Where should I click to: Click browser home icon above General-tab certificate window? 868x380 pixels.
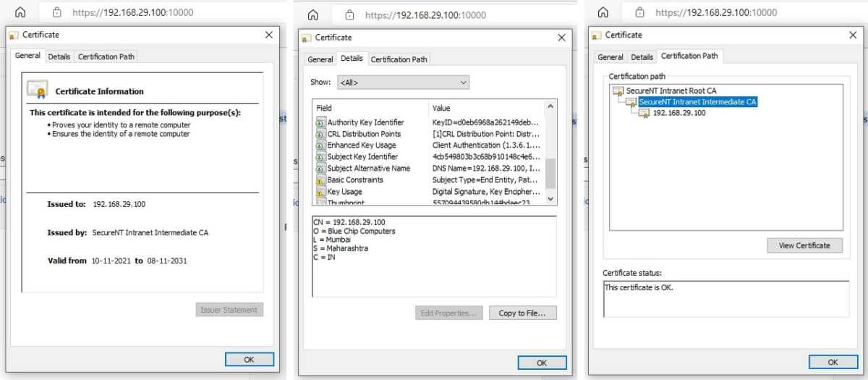(20, 12)
